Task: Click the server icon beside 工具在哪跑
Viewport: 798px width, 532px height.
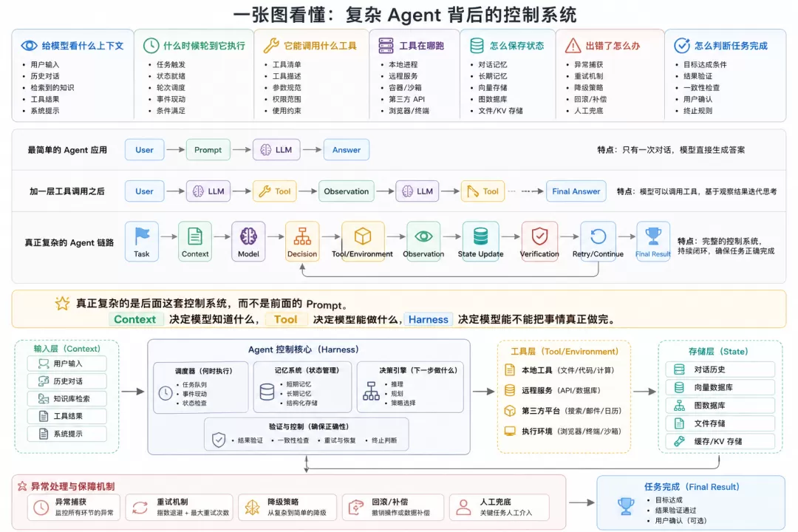Action: tap(386, 46)
